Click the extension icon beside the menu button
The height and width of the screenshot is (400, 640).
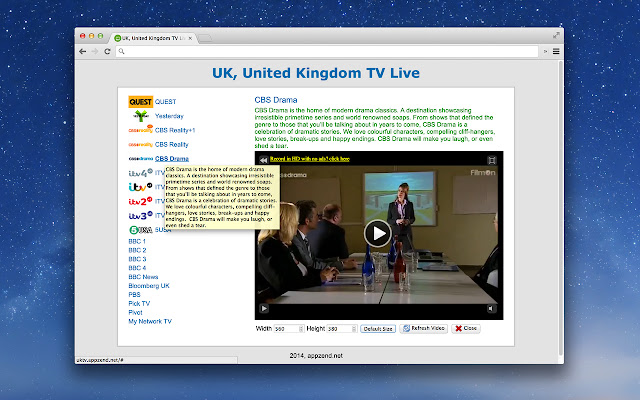[x=545, y=51]
